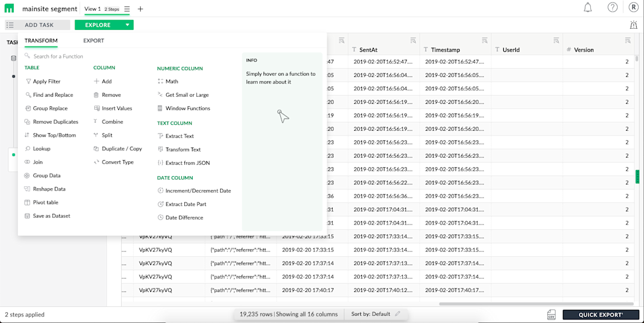Open column menu icon for Timestamp
Image resolution: width=644 pixels, height=323 pixels.
(485, 40)
